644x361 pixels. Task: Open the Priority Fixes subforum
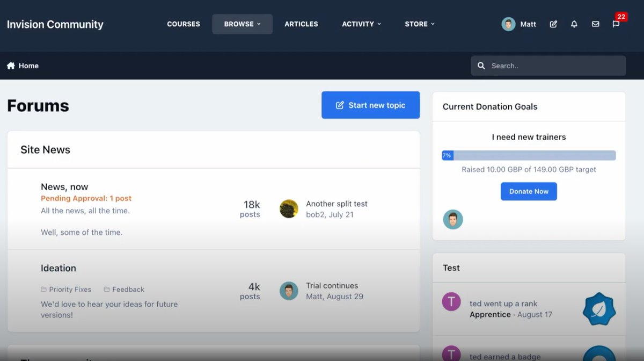70,289
